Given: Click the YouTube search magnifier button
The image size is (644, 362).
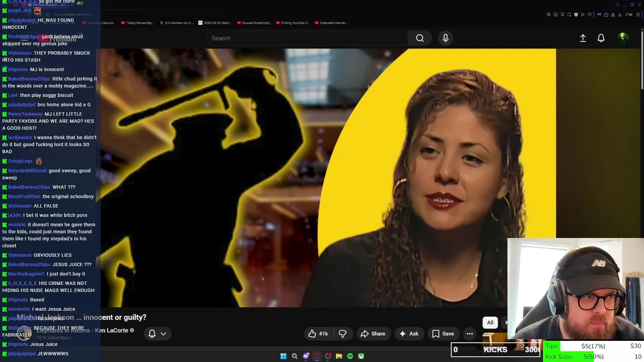Looking at the screenshot, I should [x=420, y=38].
